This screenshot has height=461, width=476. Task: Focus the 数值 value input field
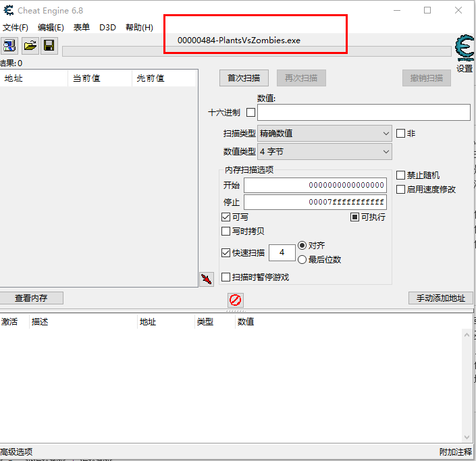click(364, 113)
